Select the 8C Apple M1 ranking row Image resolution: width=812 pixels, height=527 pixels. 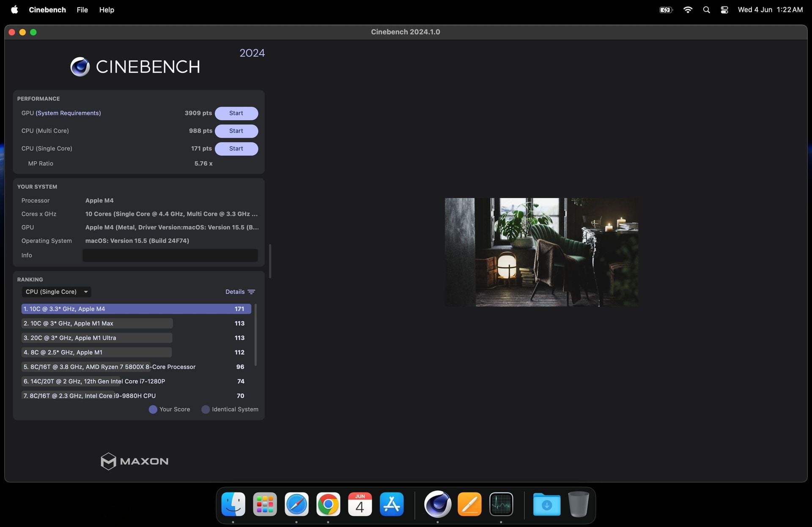136,352
